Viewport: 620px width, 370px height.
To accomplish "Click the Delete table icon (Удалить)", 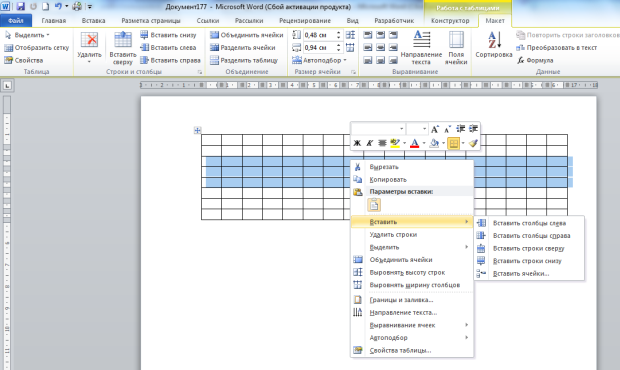I will (89, 47).
